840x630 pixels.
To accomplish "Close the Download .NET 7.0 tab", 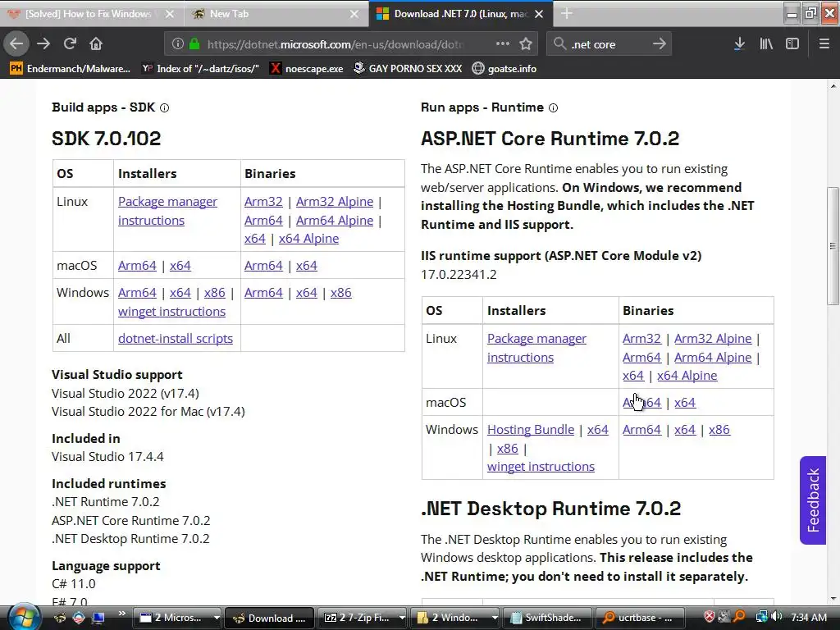I will coord(540,14).
